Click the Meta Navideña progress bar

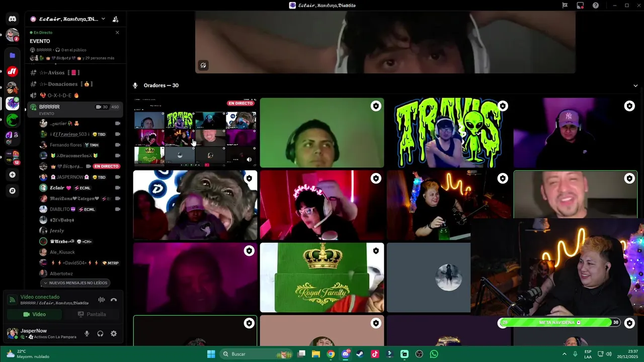[x=560, y=322]
